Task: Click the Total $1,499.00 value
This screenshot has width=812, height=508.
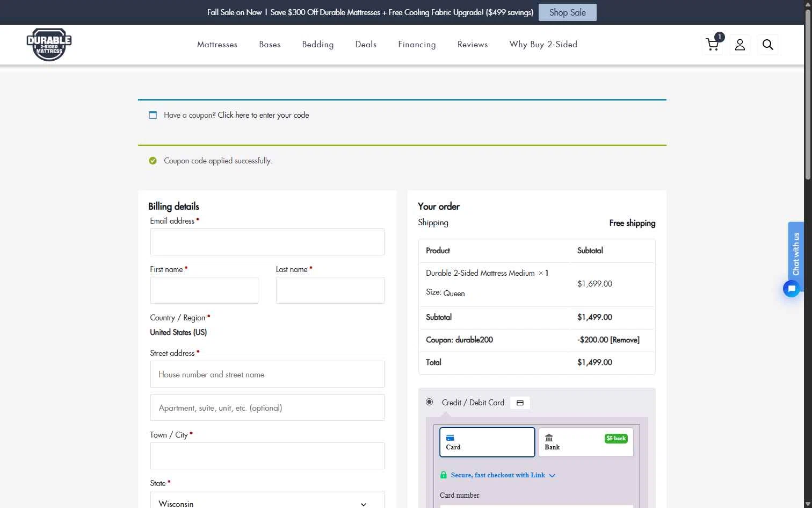Action: pyautogui.click(x=595, y=362)
